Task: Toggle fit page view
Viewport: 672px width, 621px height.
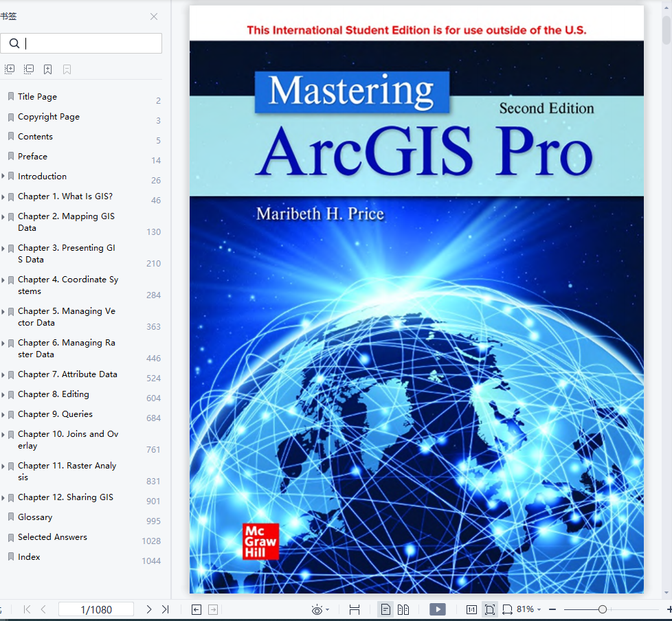Action: point(490,609)
